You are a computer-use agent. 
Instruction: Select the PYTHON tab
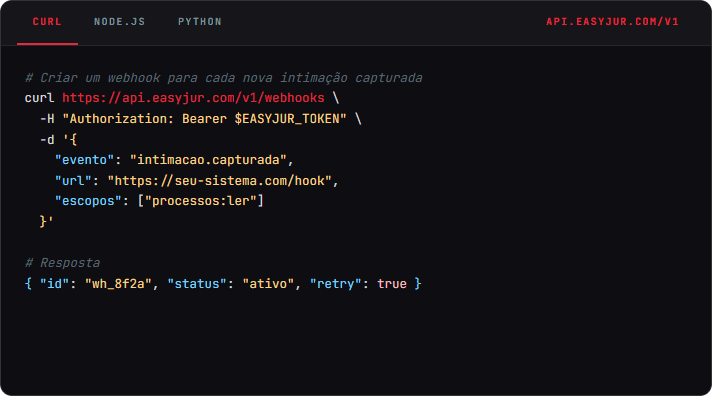[200, 22]
